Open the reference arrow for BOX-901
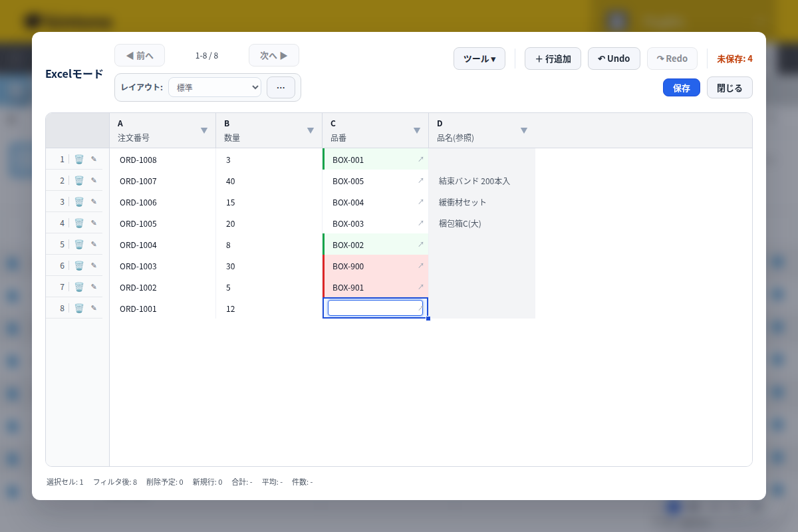This screenshot has width=798, height=532. [x=420, y=287]
